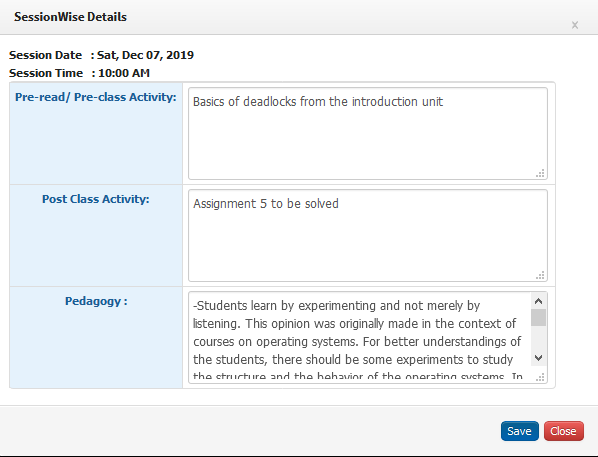Click the Pedagogy scrollbar track below the thumb
This screenshot has height=457, width=598.
pos(539,338)
